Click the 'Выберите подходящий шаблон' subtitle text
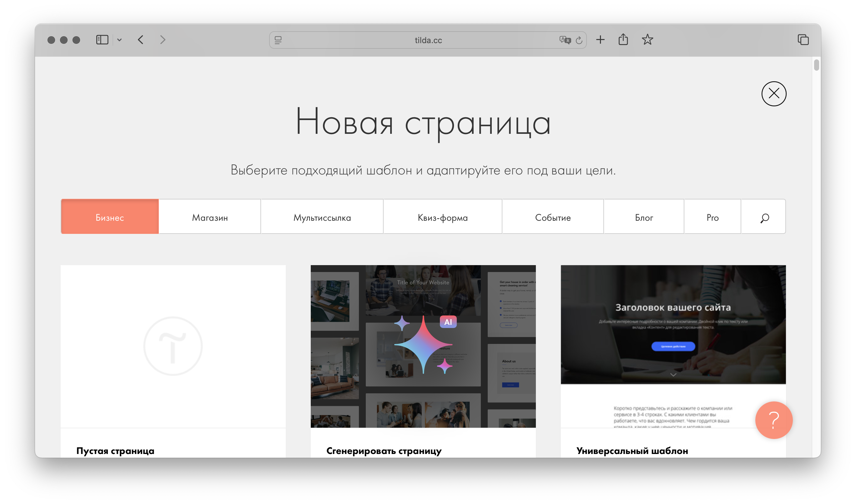Screen dimensions: 856x504 (423, 170)
